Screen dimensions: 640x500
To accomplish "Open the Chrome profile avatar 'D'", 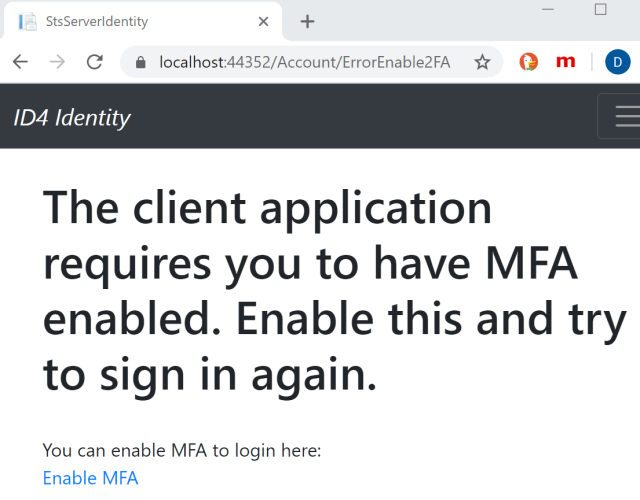I will (x=617, y=62).
